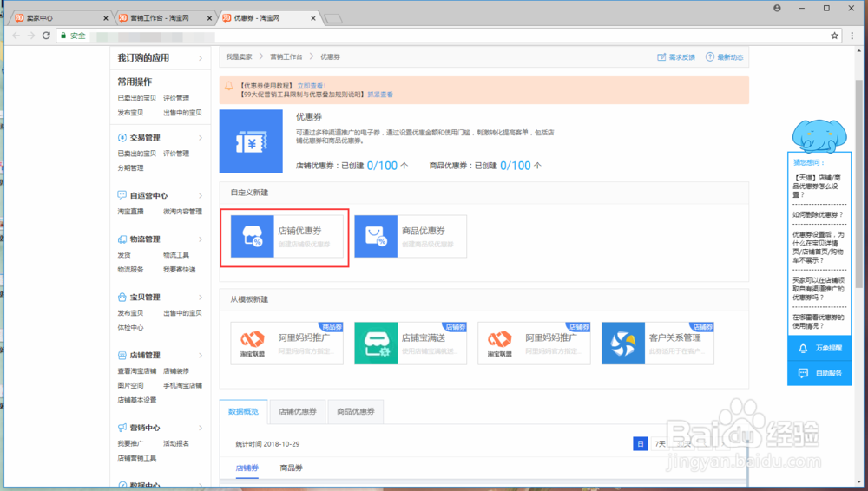
Task: Click the first 阿里妈妈推广 template logo
Action: [252, 344]
